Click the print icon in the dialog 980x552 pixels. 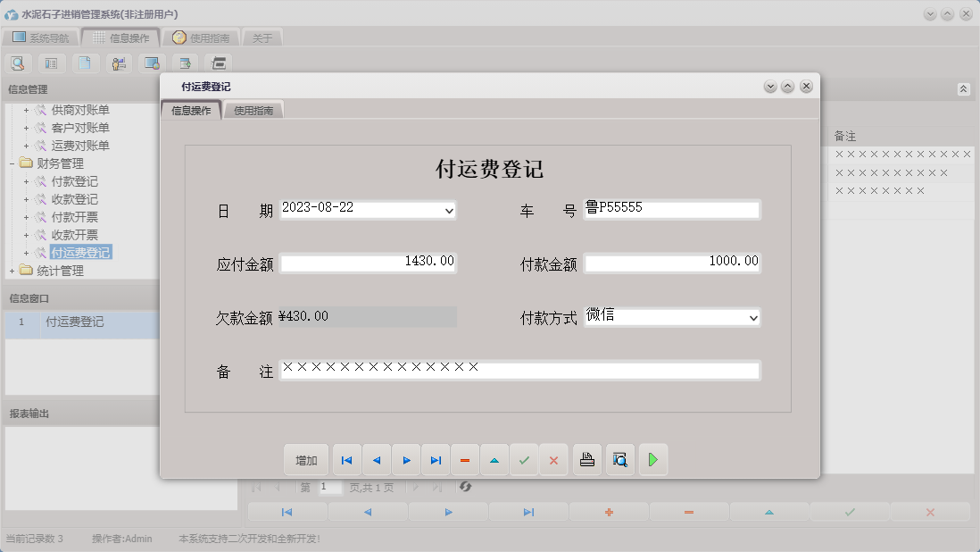tap(586, 459)
